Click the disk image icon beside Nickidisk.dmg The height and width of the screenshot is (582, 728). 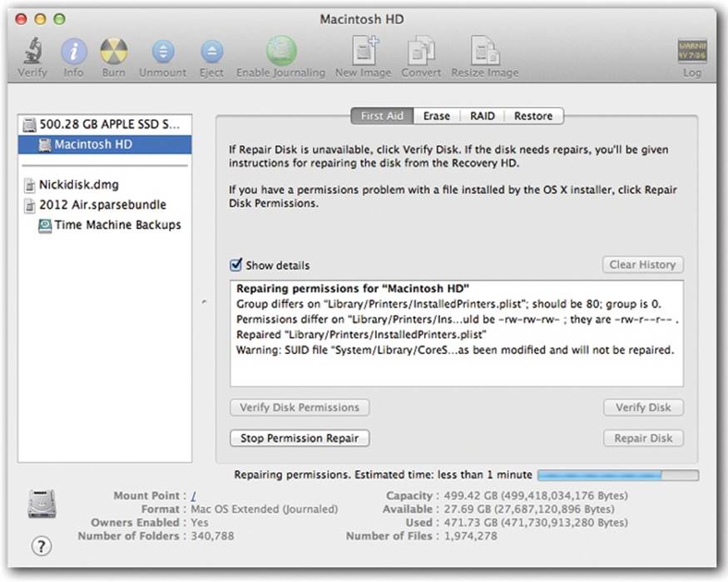click(30, 185)
